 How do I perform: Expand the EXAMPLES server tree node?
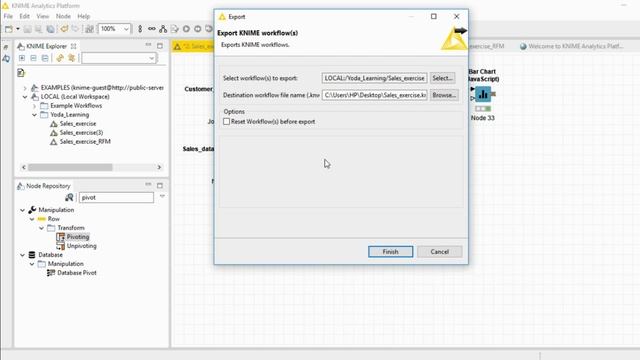(x=25, y=88)
